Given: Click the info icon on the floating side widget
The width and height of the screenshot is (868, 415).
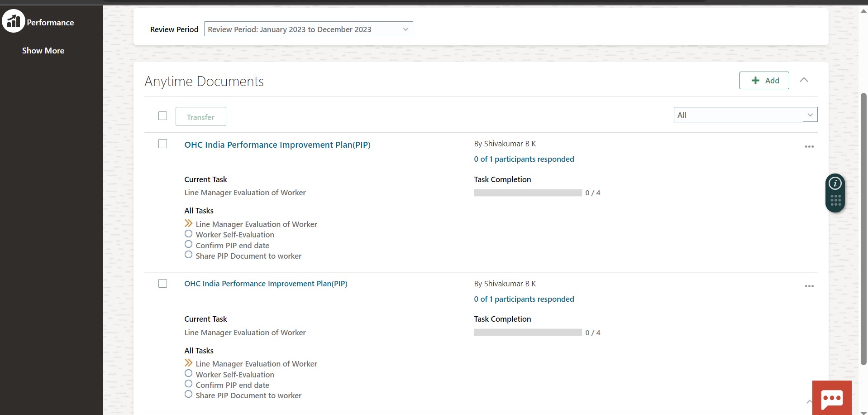Looking at the screenshot, I should 835,183.
